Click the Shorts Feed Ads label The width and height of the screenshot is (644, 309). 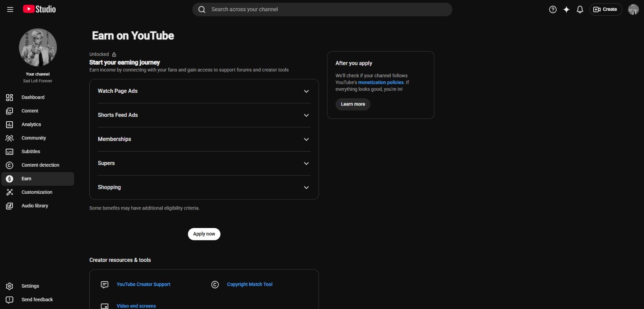(118, 115)
